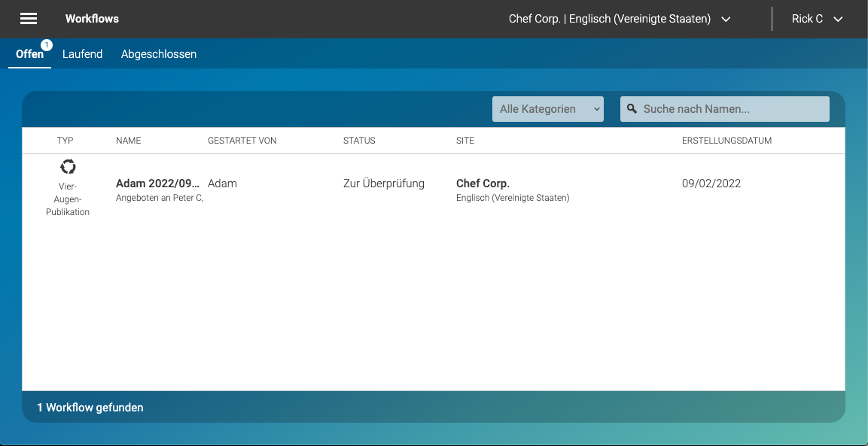Click the circular arrows icon in the TYP column
Screen dimensions: 868x446
68,166
